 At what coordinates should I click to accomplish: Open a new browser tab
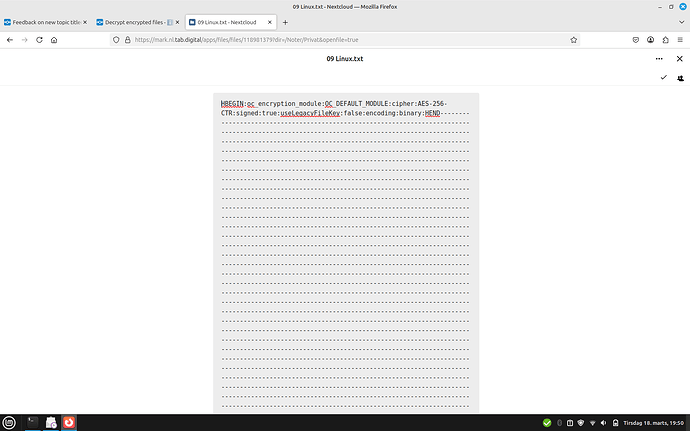285,21
